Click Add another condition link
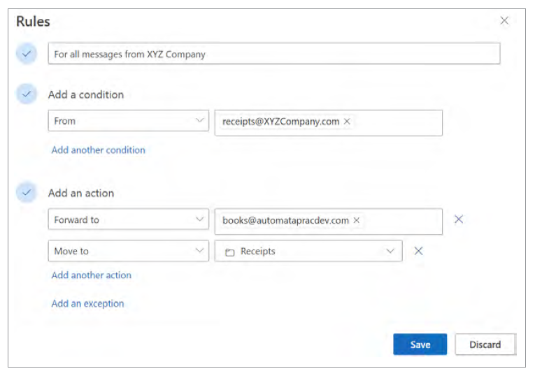The image size is (535, 392). click(99, 150)
